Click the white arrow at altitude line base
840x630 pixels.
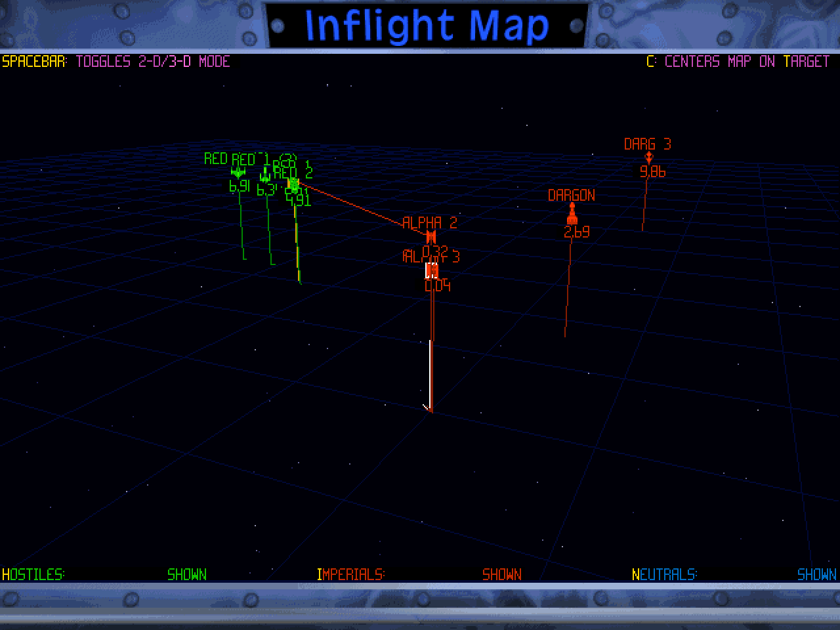coord(428,408)
